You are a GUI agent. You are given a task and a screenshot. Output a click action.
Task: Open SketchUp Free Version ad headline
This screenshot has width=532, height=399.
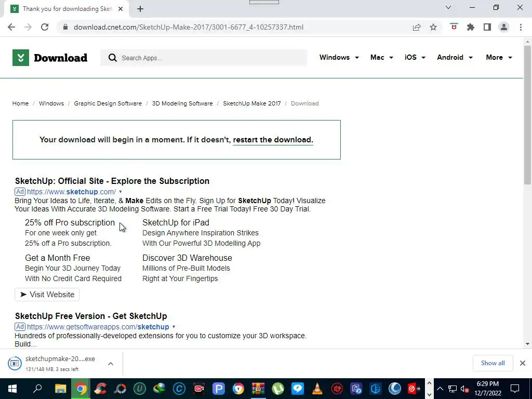tap(91, 316)
